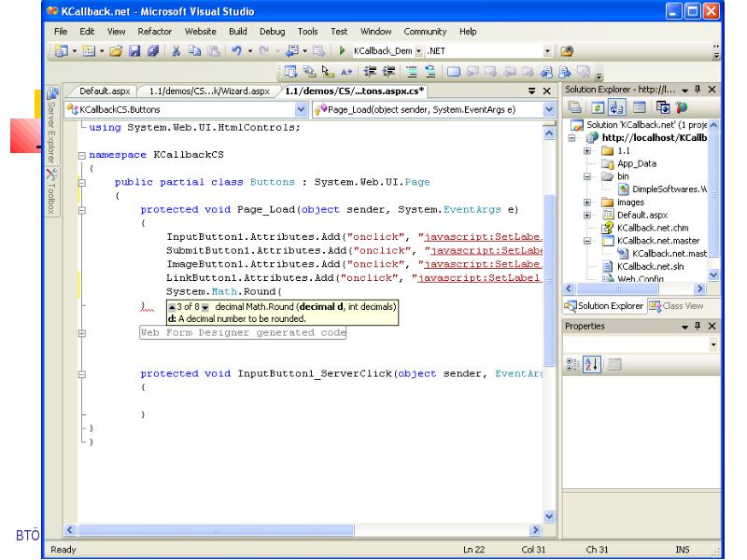The height and width of the screenshot is (560, 747).
Task: Switch to the Wizard.aspx editor tab
Action: coord(209,91)
